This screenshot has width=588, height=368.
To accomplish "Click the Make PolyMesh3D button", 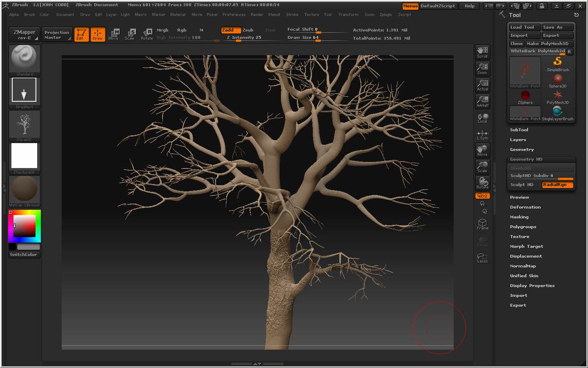I will click(549, 43).
